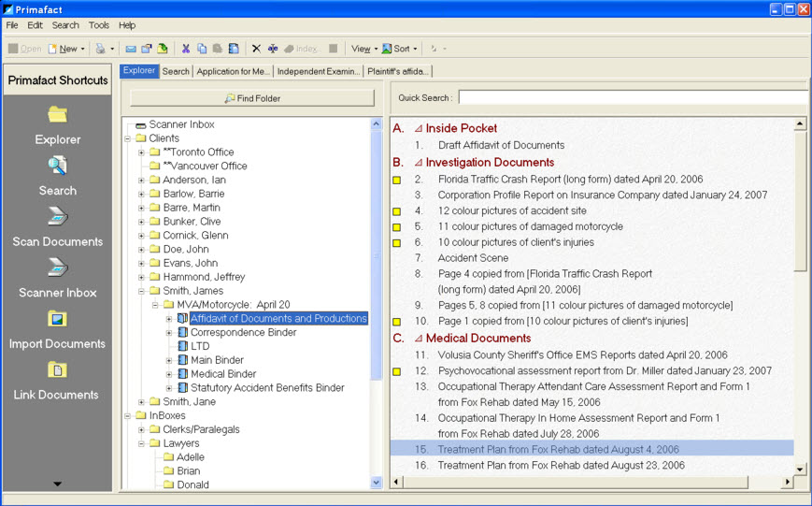The image size is (812, 506).
Task: Switch to the Plaintiff's affida... tab
Action: [398, 71]
